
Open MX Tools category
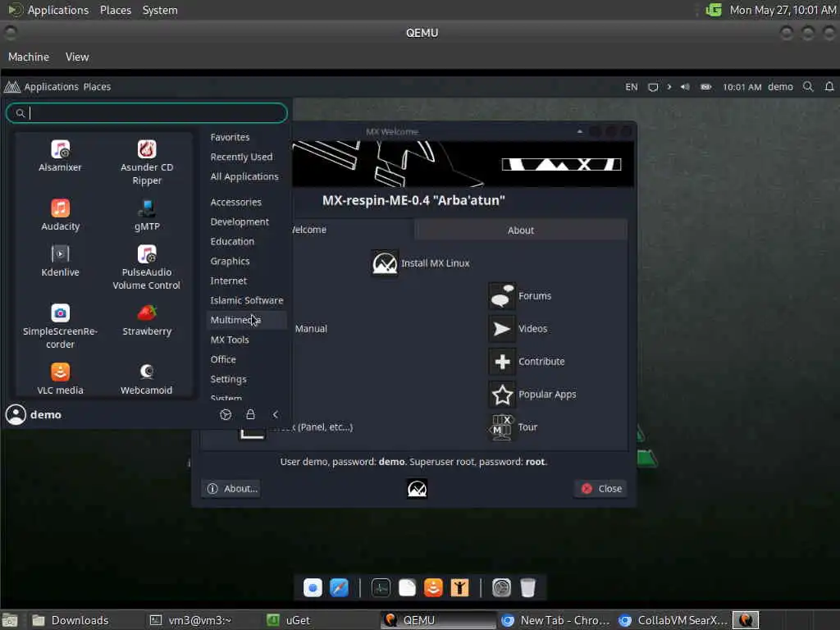click(x=230, y=340)
